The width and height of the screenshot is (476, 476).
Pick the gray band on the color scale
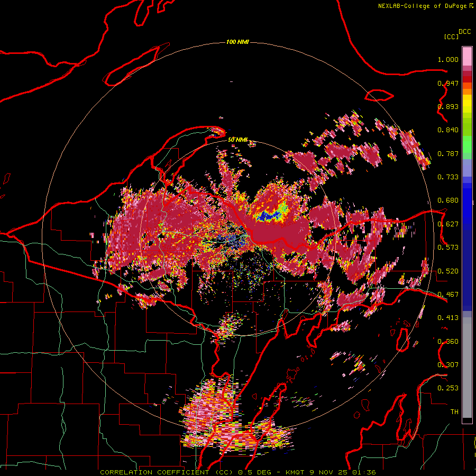point(467,368)
